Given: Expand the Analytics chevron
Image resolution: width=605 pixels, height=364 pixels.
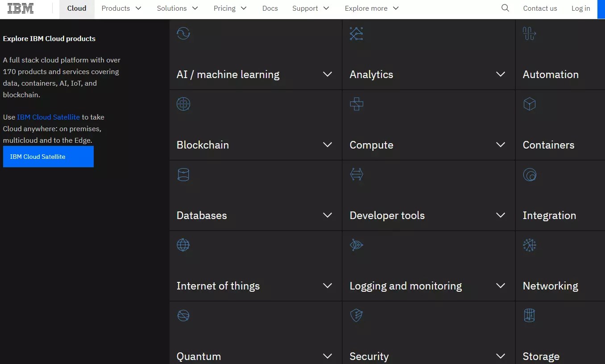Looking at the screenshot, I should click(x=501, y=74).
